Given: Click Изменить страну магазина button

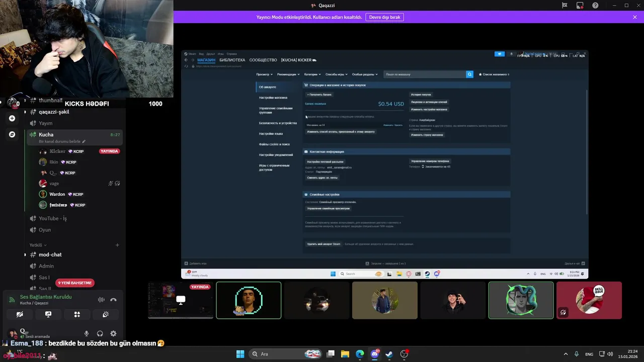Looking at the screenshot, I should [427, 135].
